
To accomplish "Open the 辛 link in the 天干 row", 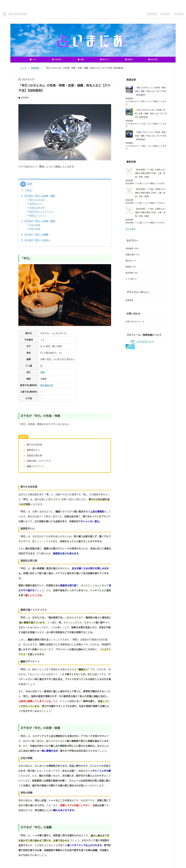I will (x=41, y=346).
